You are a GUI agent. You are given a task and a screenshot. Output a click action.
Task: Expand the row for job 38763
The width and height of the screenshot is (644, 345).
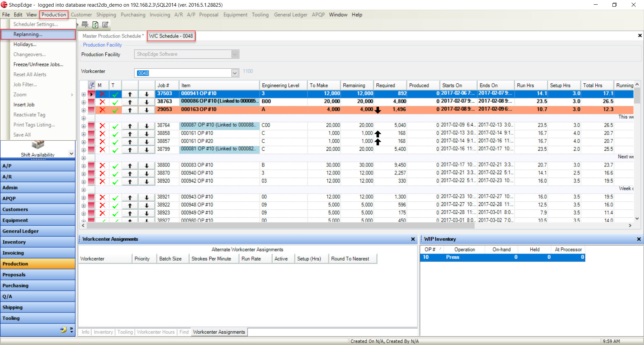pos(84,102)
